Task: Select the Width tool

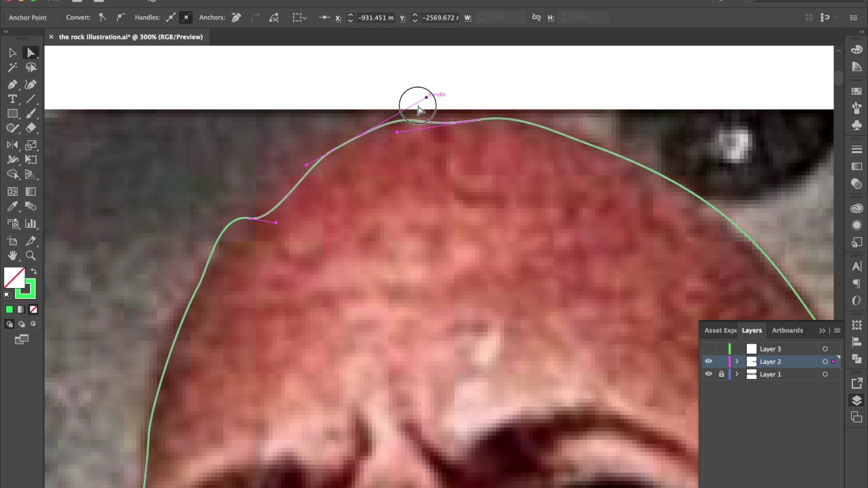Action: pos(13,160)
